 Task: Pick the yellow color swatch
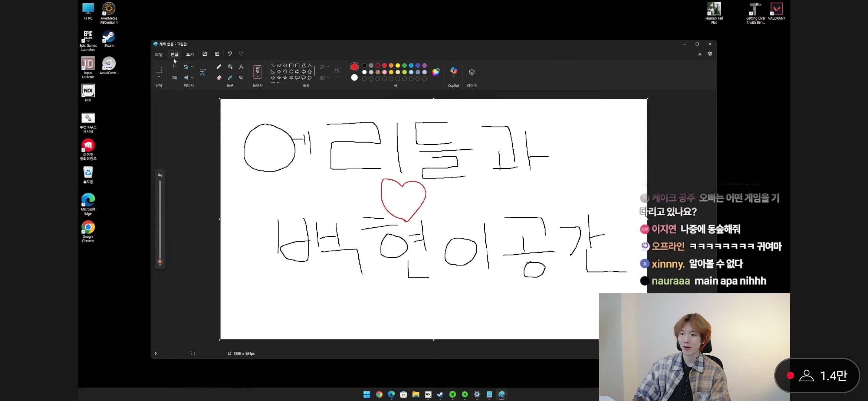pos(398,65)
